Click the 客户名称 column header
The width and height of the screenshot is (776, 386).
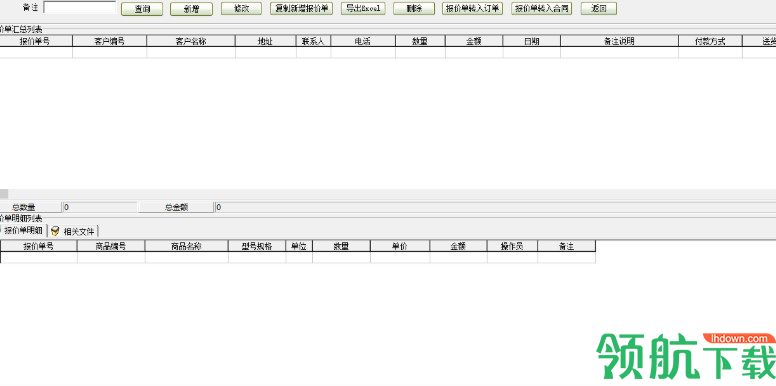point(191,41)
